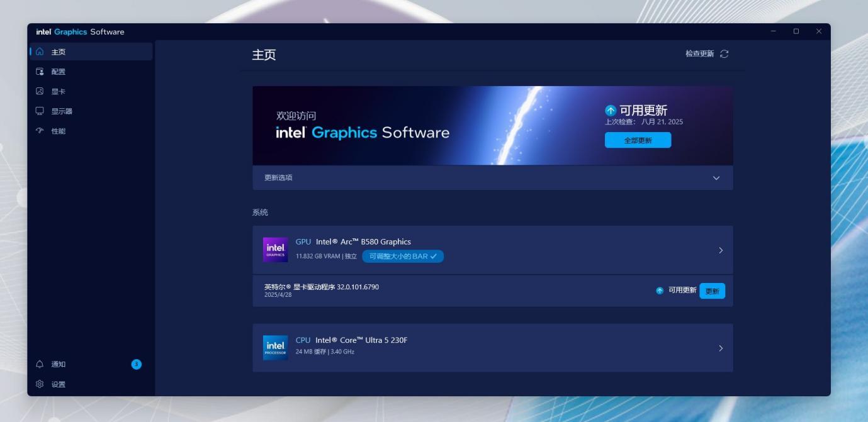Click the driver date 2025/4/28
868x422 pixels.
[x=278, y=295]
